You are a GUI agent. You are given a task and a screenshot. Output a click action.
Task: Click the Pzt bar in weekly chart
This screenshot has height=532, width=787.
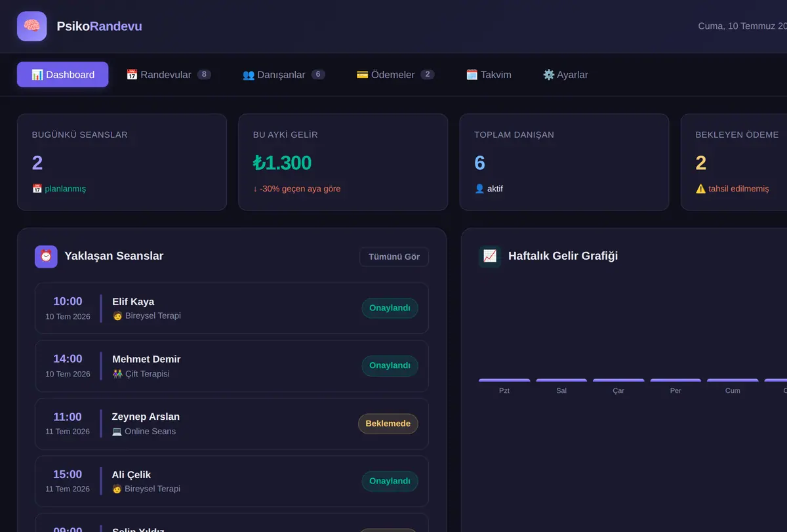point(504,380)
